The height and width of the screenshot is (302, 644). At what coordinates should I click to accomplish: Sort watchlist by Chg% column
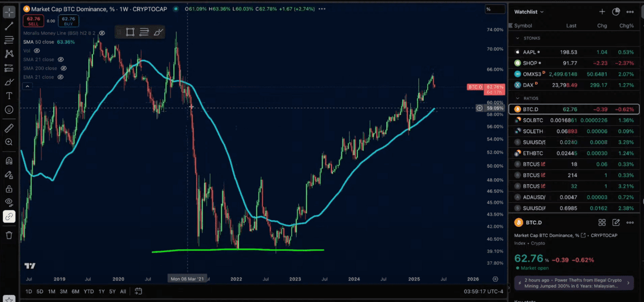click(627, 25)
